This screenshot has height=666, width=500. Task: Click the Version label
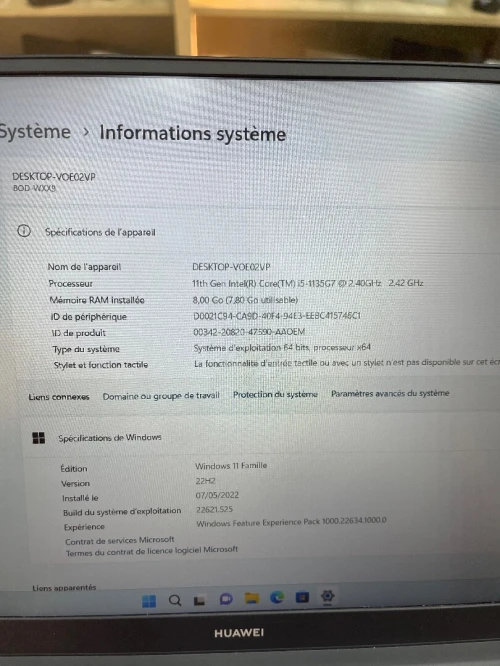[x=75, y=484]
